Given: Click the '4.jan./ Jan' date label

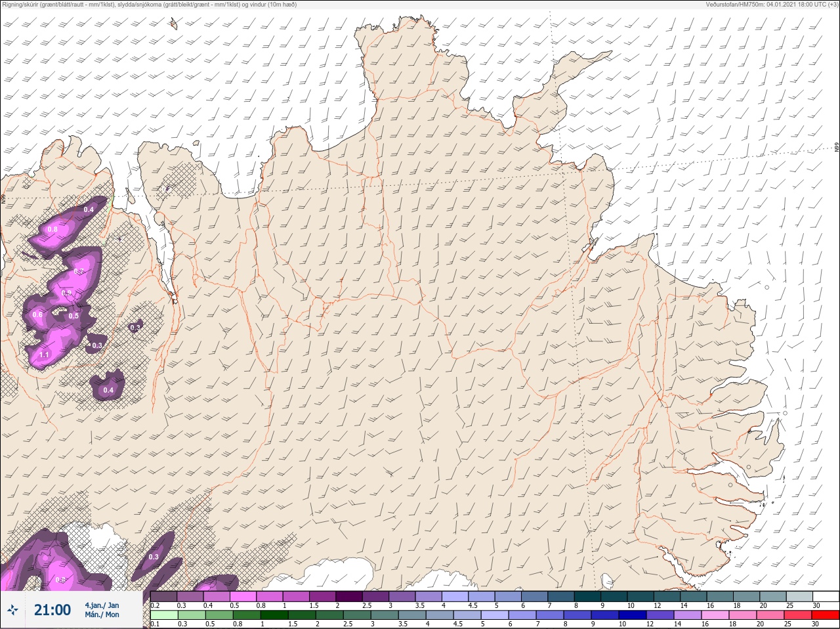Looking at the screenshot, I should pyautogui.click(x=102, y=605).
